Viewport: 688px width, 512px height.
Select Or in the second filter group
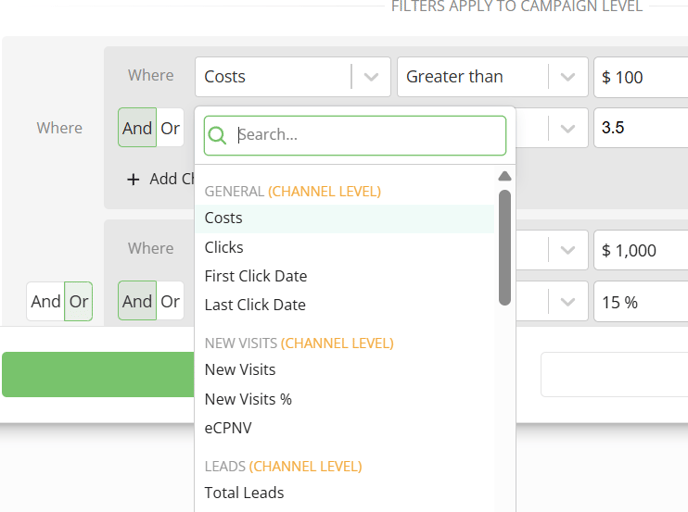click(x=171, y=301)
